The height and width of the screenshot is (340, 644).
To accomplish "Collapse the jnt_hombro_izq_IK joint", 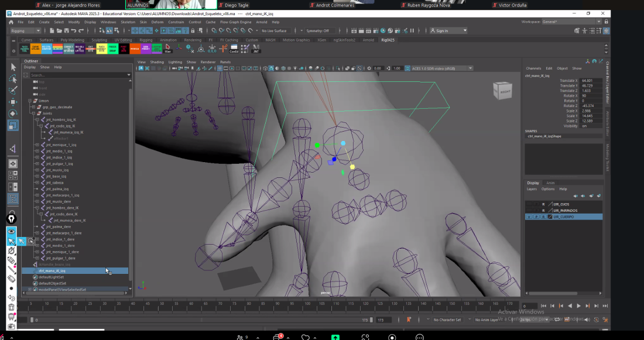I will 37,119.
